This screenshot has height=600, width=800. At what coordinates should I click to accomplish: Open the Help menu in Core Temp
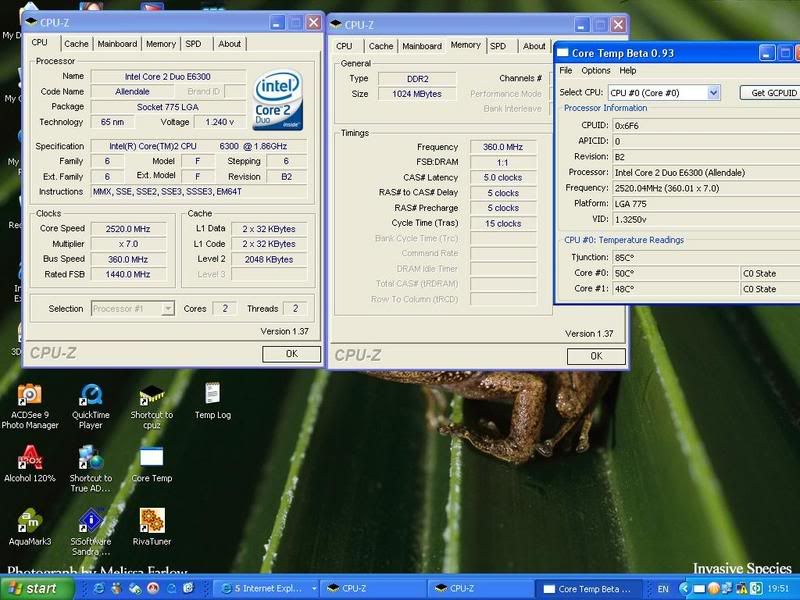(628, 70)
